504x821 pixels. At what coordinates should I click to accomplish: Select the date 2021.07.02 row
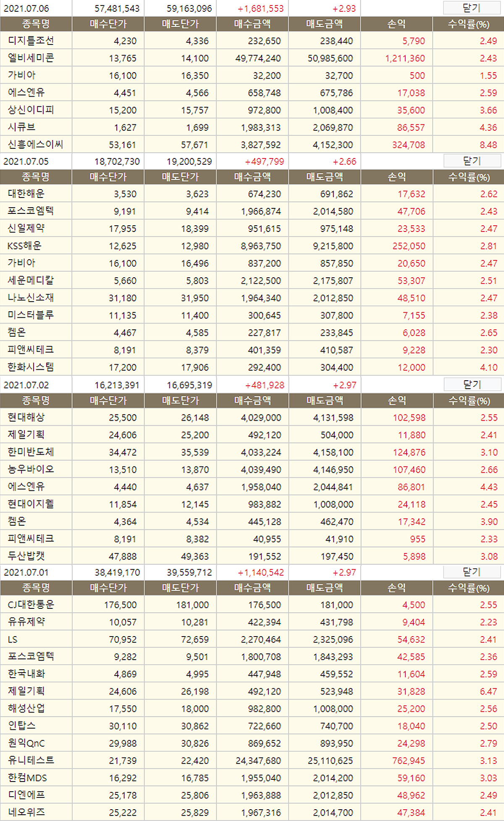coord(252,385)
